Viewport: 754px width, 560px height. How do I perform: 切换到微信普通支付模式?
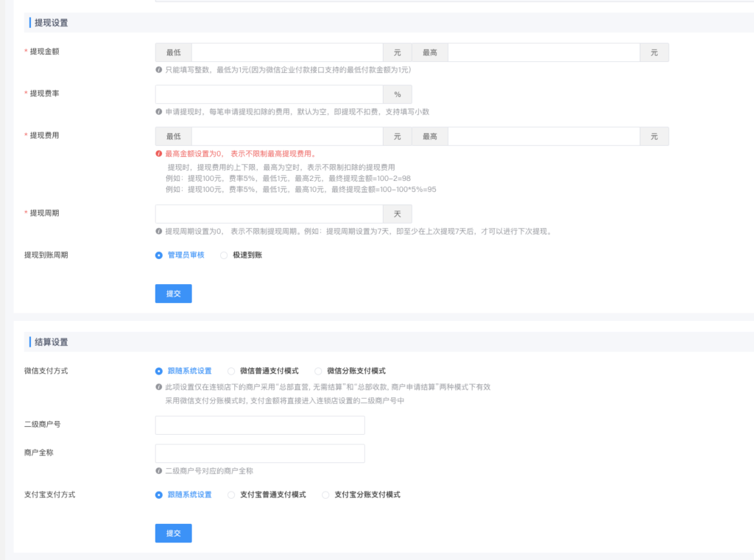coord(230,371)
